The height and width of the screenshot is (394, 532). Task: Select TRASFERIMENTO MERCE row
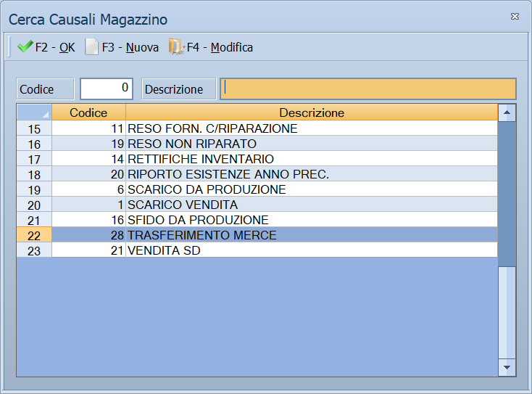(257, 235)
